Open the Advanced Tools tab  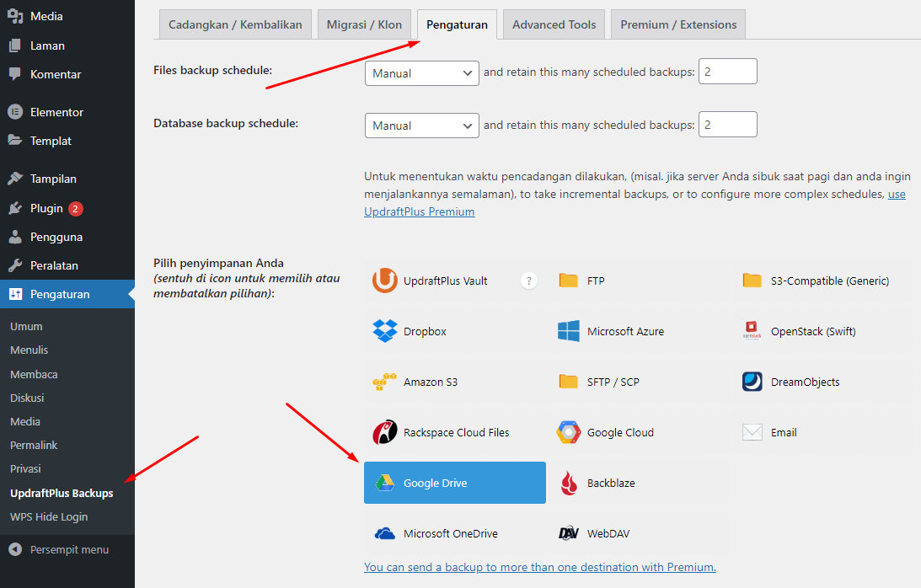coord(554,24)
